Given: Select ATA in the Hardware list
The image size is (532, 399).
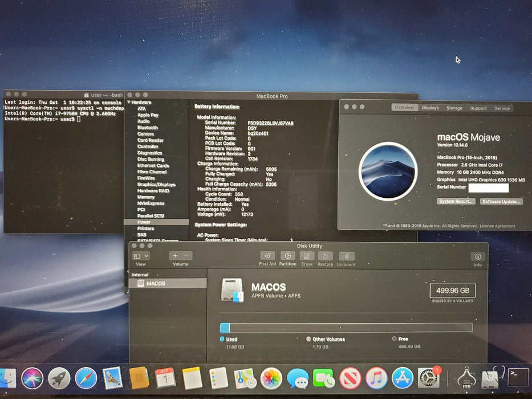Looking at the screenshot, I should pos(141,108).
